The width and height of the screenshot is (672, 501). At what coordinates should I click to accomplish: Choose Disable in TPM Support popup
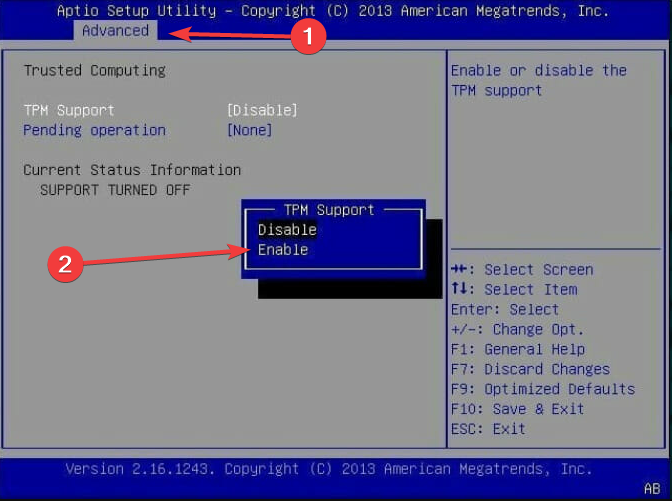pos(287,230)
